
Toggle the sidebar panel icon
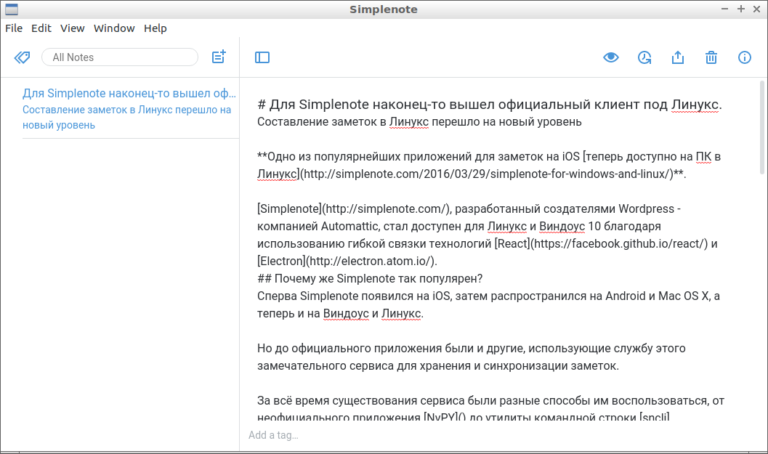[x=262, y=58]
